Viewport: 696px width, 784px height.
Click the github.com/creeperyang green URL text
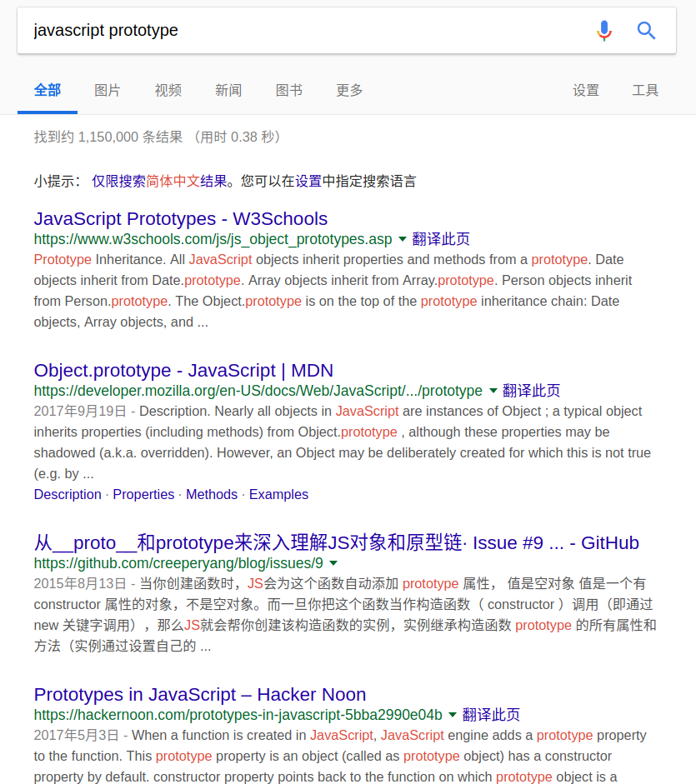(178, 563)
